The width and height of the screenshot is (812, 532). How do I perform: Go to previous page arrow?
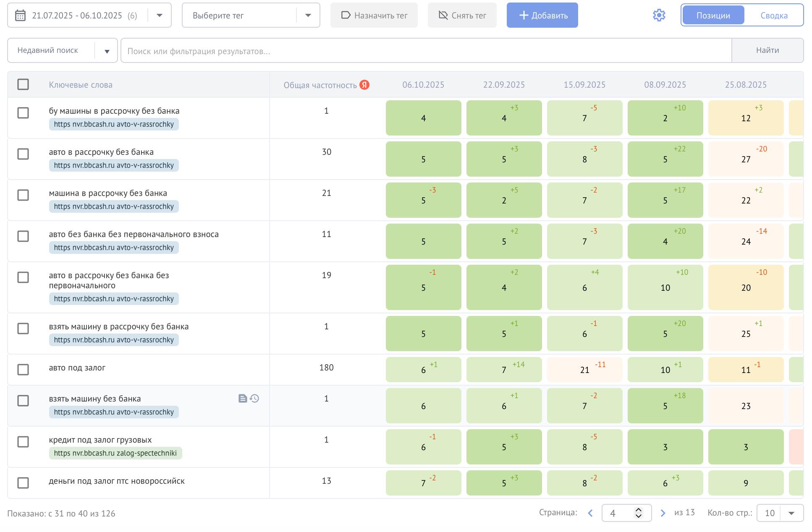(590, 513)
